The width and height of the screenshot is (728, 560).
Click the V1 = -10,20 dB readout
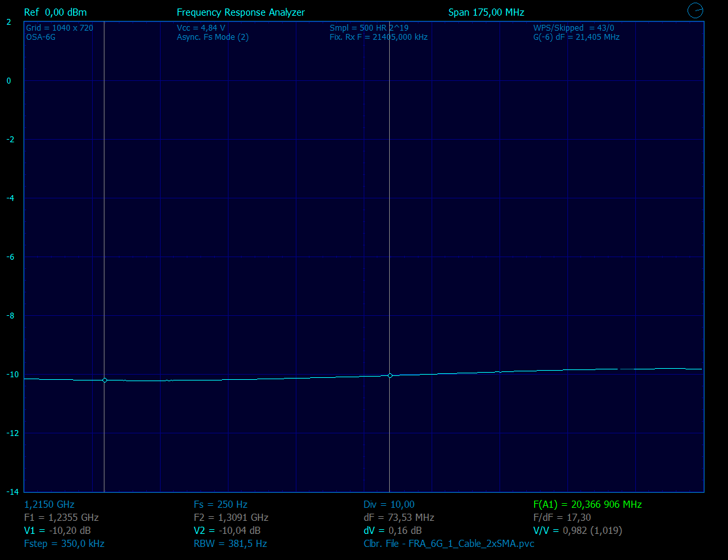tap(57, 531)
